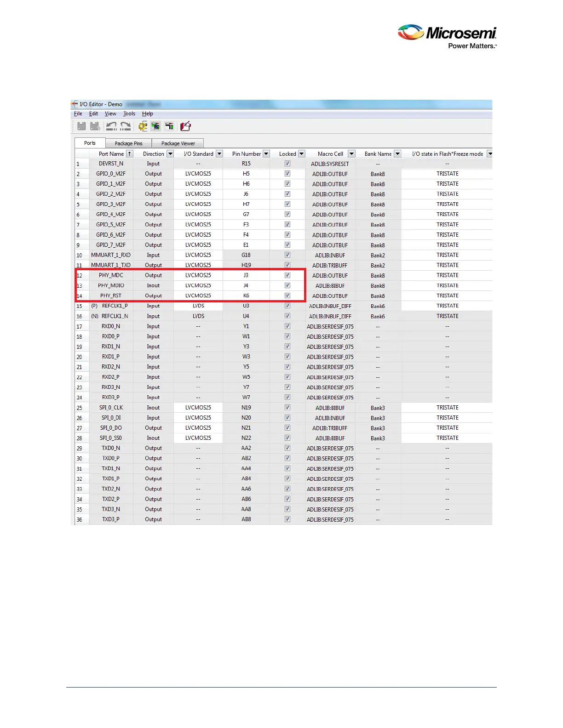Viewport: 563px width, 728px height.
Task: Toggle Locked checkbox for SPI_0_CLK row
Action: click(287, 408)
